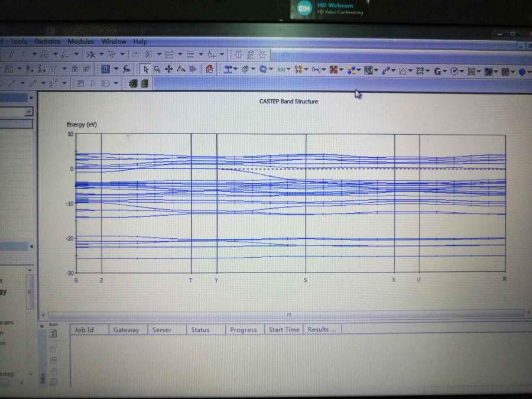This screenshot has width=532, height=399.
Task: Click the S k-point label on the axis
Action: click(306, 280)
